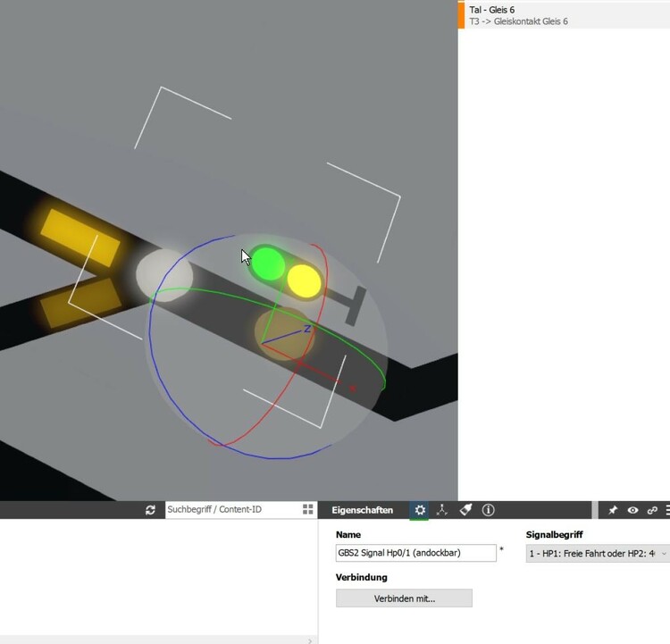
Task: Click into the Suchbegriff / Content-ID search field
Action: click(x=233, y=509)
